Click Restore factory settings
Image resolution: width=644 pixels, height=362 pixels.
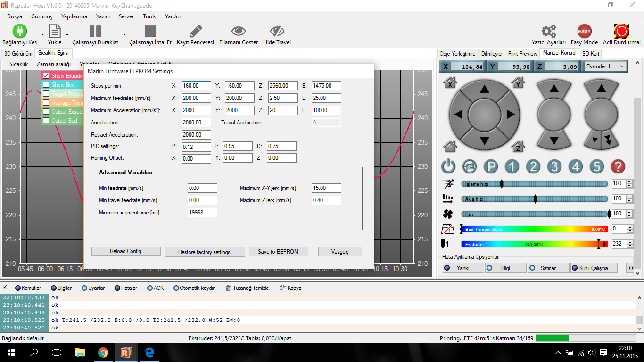pos(205,252)
